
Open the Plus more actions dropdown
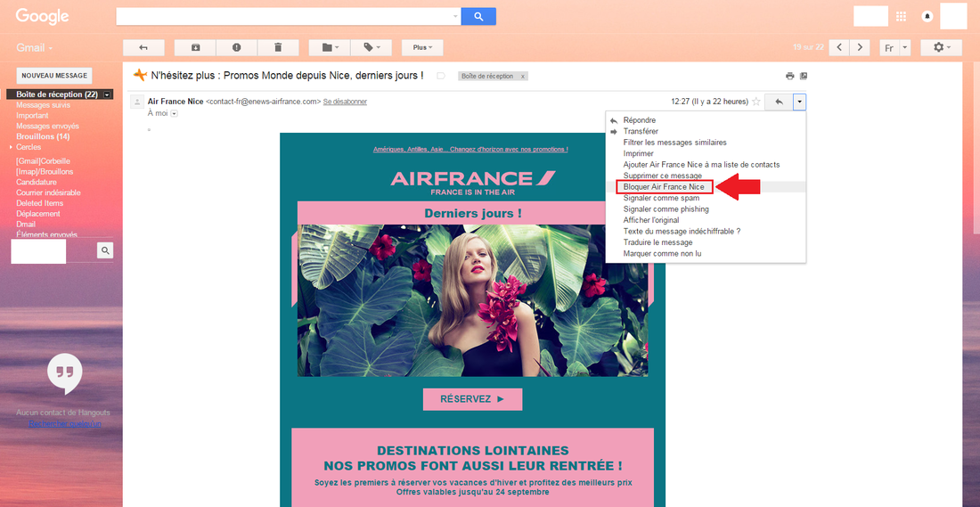pyautogui.click(x=422, y=47)
